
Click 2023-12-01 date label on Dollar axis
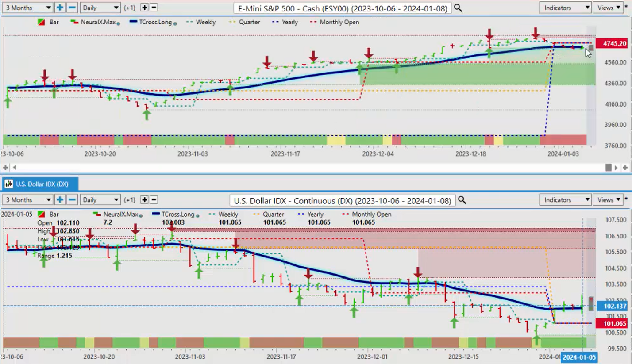[372, 356]
